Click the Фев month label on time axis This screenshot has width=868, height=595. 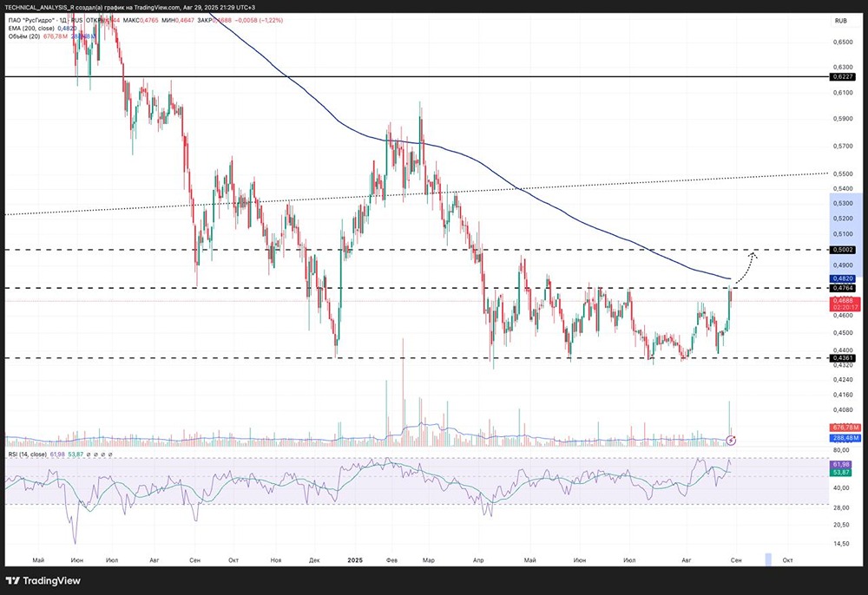[392, 560]
